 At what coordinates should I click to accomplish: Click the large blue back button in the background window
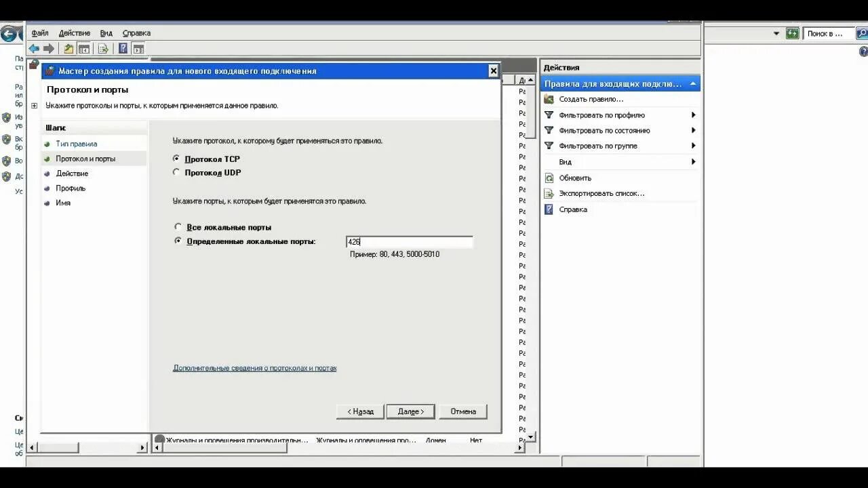click(x=9, y=33)
